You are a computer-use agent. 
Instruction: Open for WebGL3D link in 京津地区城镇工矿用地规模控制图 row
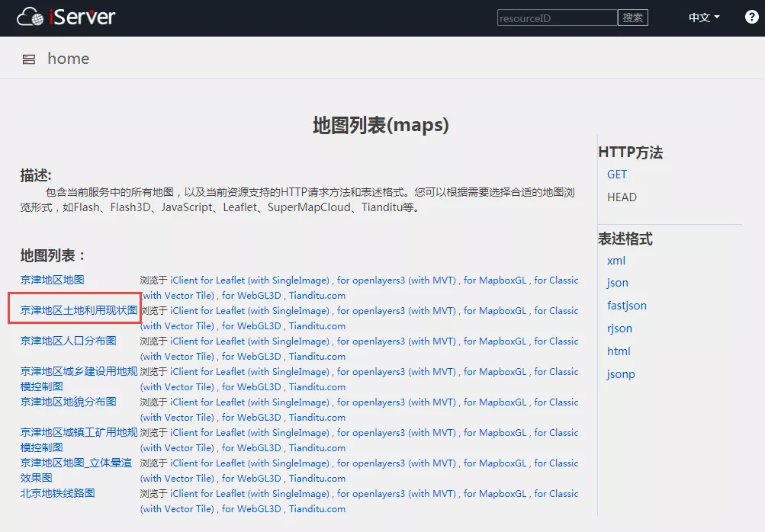click(x=251, y=447)
